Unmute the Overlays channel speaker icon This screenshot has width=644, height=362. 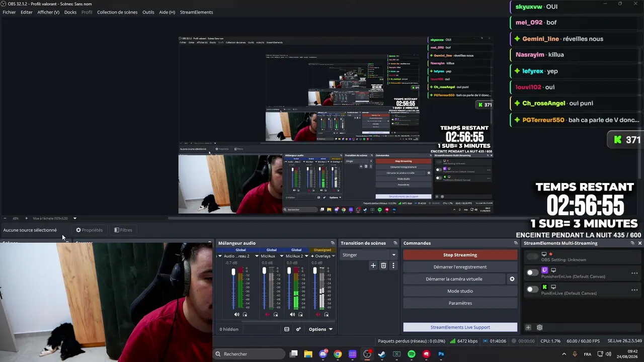tap(318, 315)
